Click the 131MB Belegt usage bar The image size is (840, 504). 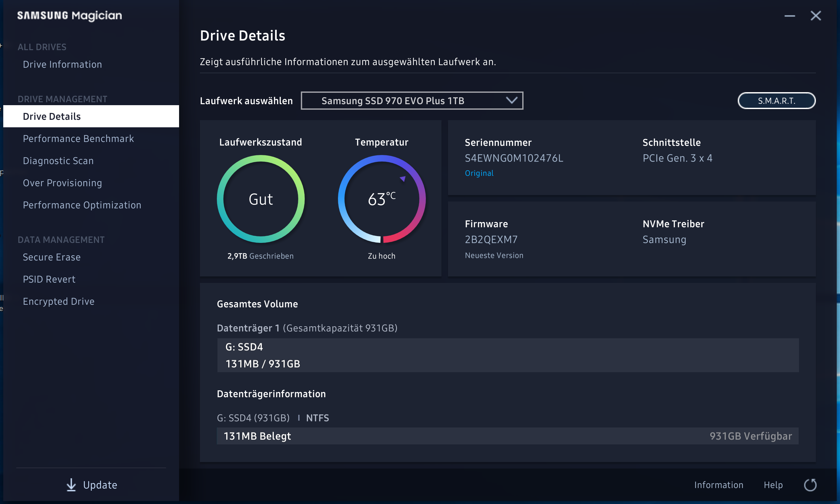pyautogui.click(x=508, y=436)
